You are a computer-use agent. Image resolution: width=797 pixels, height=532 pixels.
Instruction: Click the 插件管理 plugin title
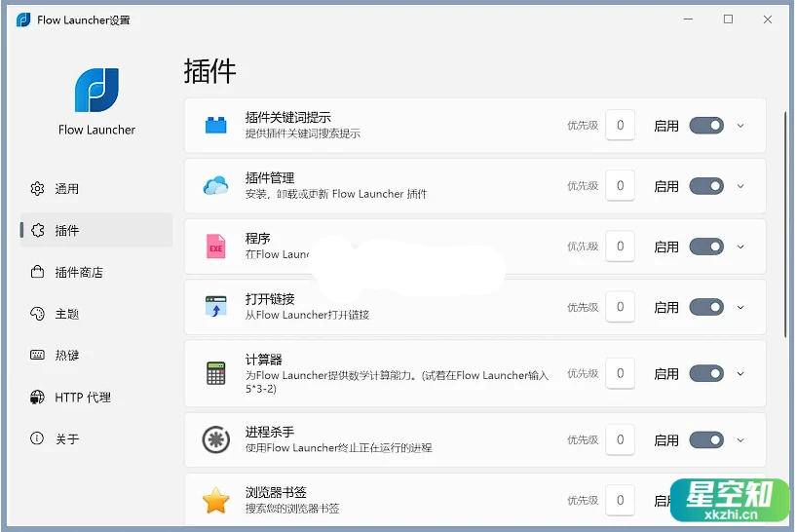[x=270, y=178]
